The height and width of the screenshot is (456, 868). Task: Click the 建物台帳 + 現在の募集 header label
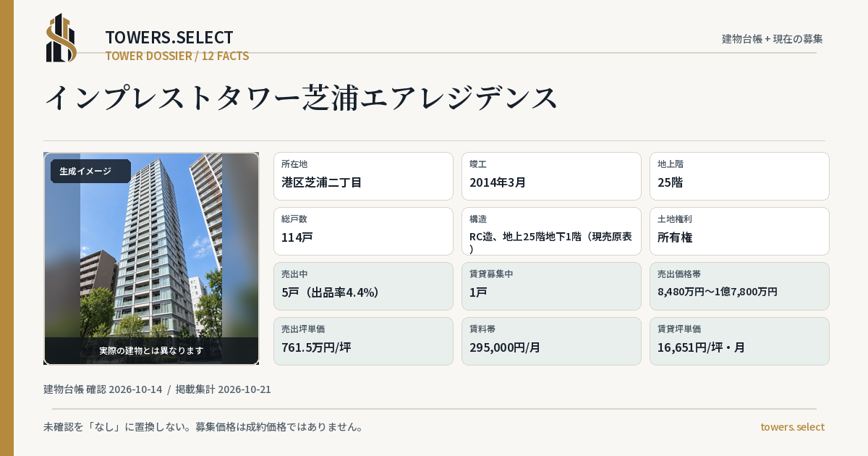pyautogui.click(x=773, y=38)
